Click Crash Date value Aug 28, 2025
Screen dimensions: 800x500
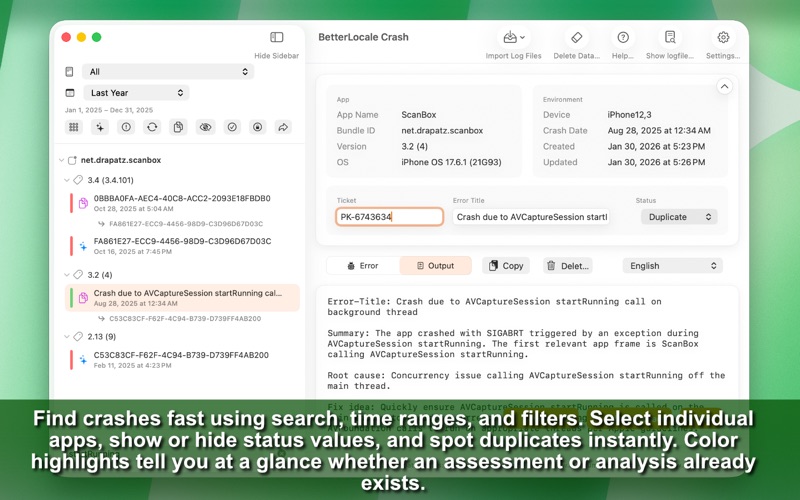(x=659, y=131)
